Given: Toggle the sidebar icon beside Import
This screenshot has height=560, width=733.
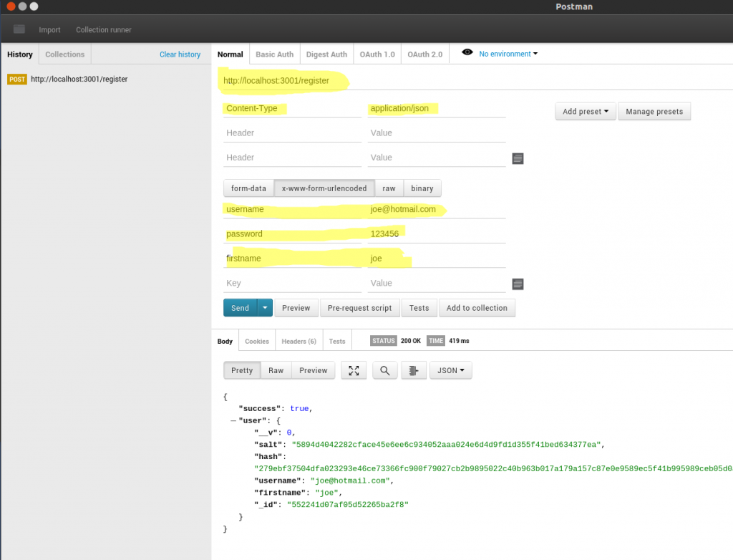Looking at the screenshot, I should point(19,29).
